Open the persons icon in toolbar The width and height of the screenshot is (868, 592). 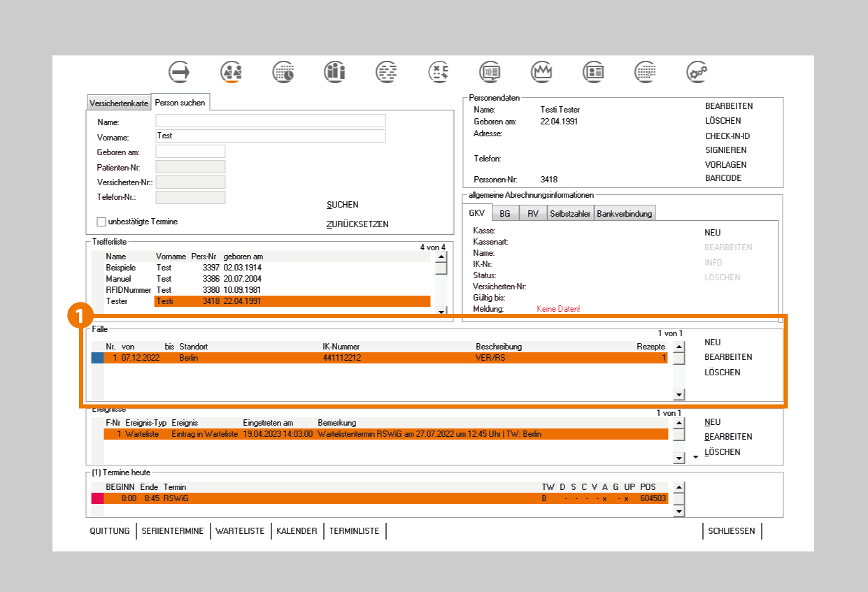point(231,71)
